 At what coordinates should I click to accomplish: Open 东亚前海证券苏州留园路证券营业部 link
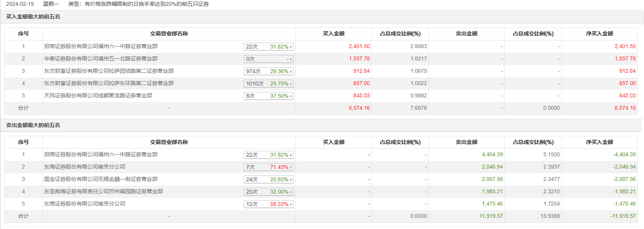point(103,191)
